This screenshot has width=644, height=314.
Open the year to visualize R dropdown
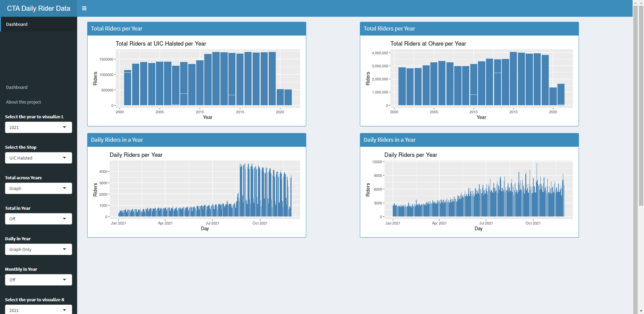(39, 310)
